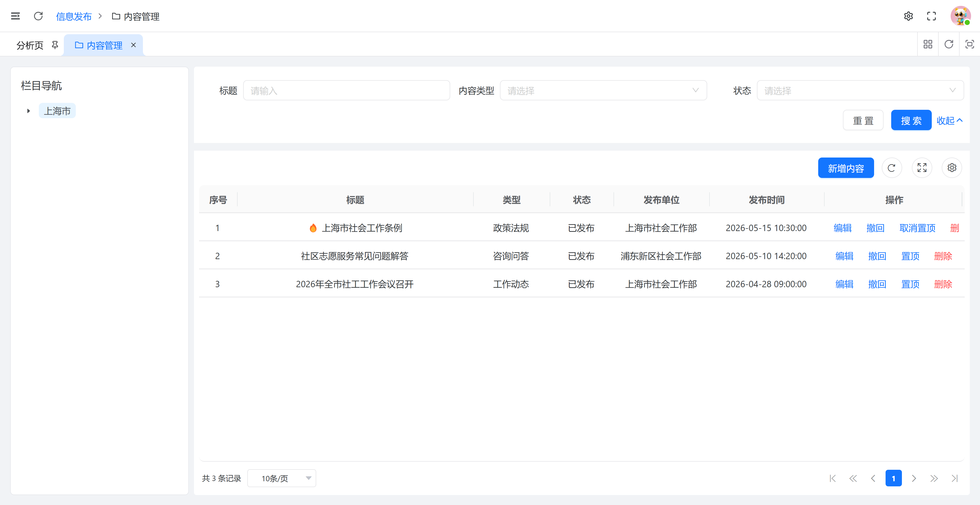The width and height of the screenshot is (980, 505).
Task: Close the 内容管理 tab
Action: click(133, 45)
